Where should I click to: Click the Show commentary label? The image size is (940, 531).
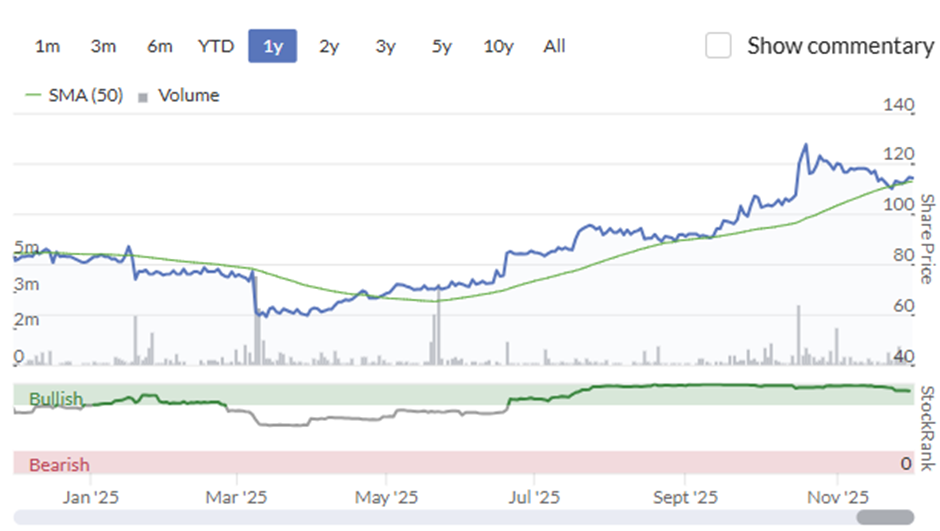[x=840, y=46]
